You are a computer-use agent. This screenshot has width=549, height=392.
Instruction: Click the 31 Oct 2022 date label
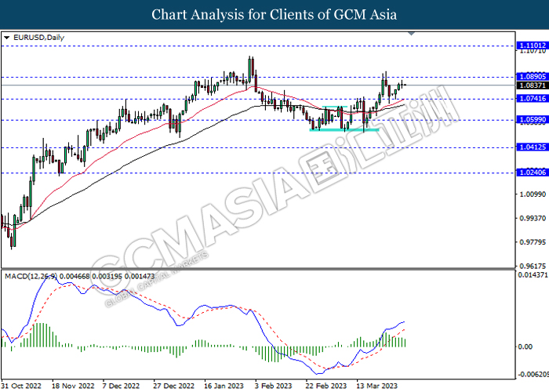pyautogui.click(x=21, y=386)
